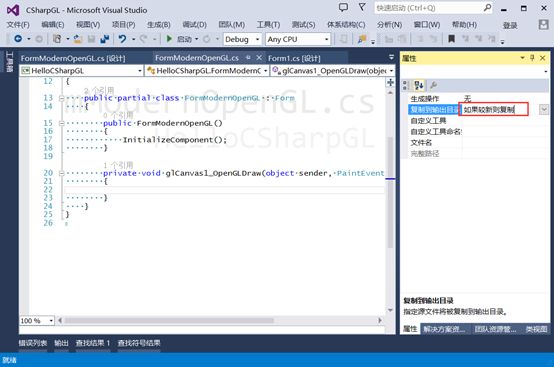
Task: Select the 类视图 bottom tab
Action: pyautogui.click(x=536, y=329)
